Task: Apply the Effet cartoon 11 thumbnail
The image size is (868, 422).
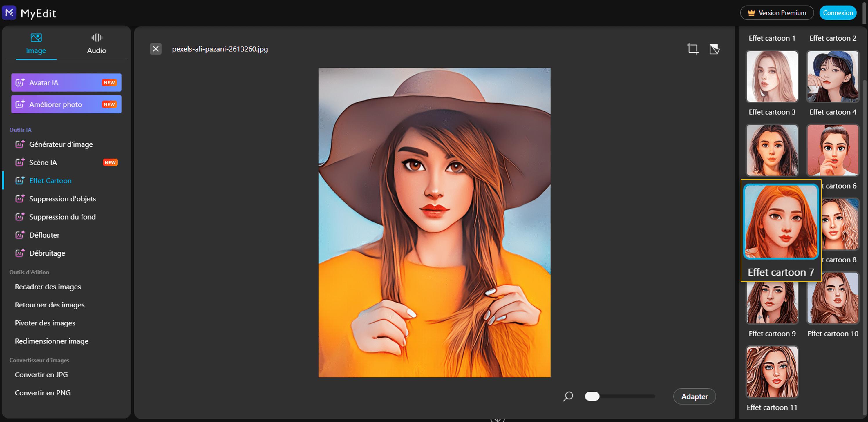Action: (x=772, y=372)
